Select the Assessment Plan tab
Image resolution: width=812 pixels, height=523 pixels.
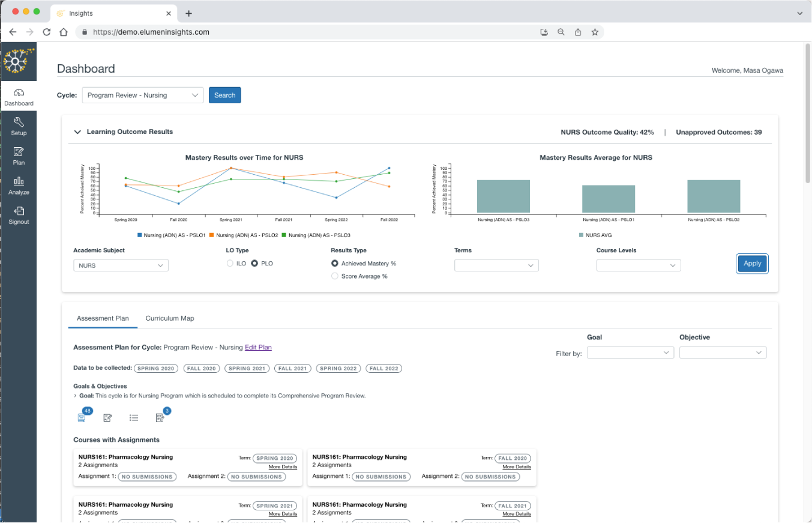point(103,318)
